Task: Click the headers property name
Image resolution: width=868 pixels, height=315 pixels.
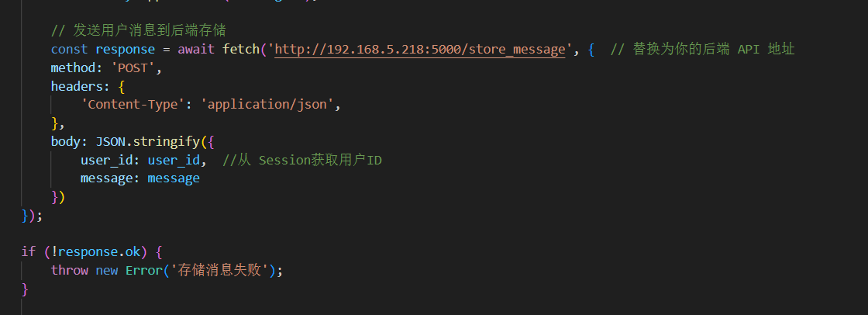Action: pos(77,86)
